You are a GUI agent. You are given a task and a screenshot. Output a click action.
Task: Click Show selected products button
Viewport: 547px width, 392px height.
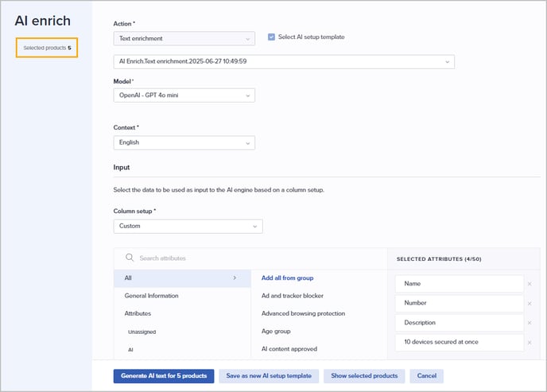(364, 376)
